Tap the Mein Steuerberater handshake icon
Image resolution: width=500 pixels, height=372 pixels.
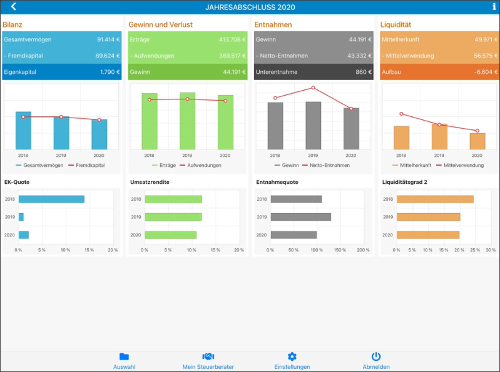click(x=208, y=356)
